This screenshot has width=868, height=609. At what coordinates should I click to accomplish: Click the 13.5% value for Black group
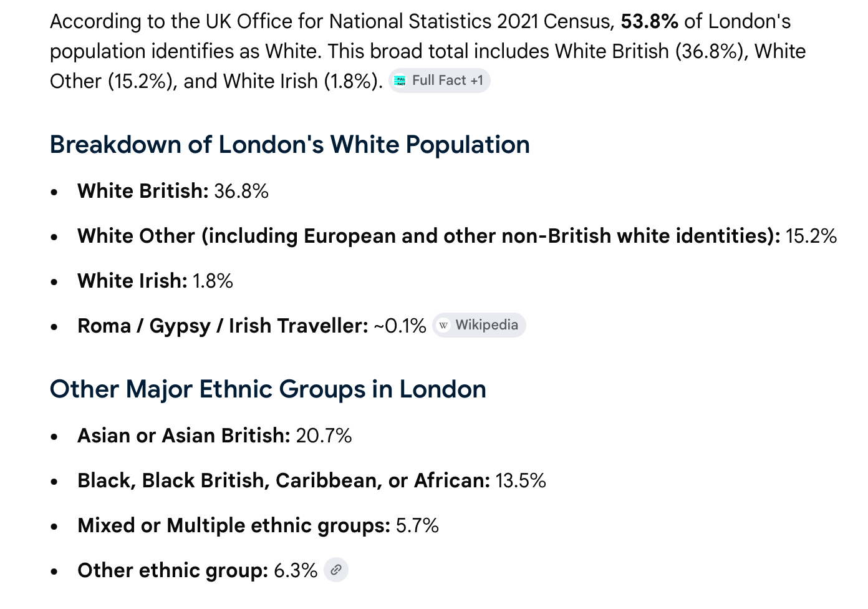(521, 480)
